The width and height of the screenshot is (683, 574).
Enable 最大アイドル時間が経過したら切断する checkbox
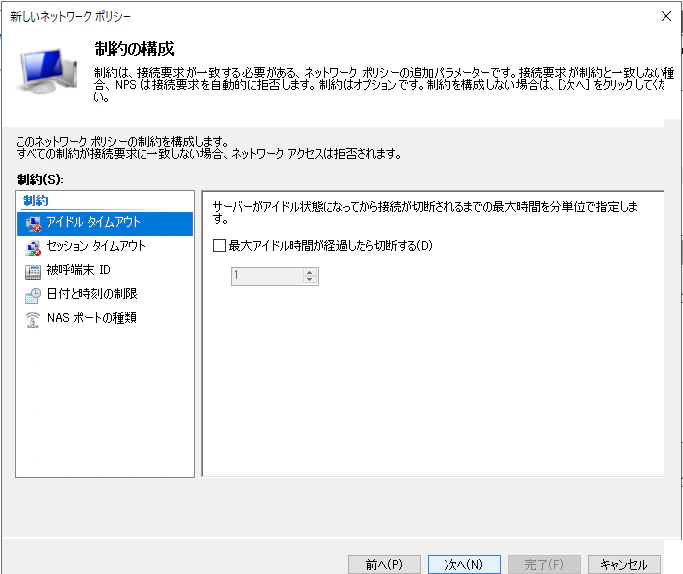coord(220,246)
